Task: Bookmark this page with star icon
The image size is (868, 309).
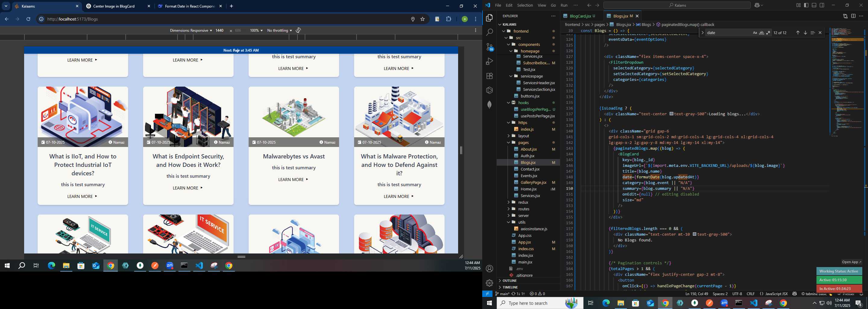Action: (423, 19)
